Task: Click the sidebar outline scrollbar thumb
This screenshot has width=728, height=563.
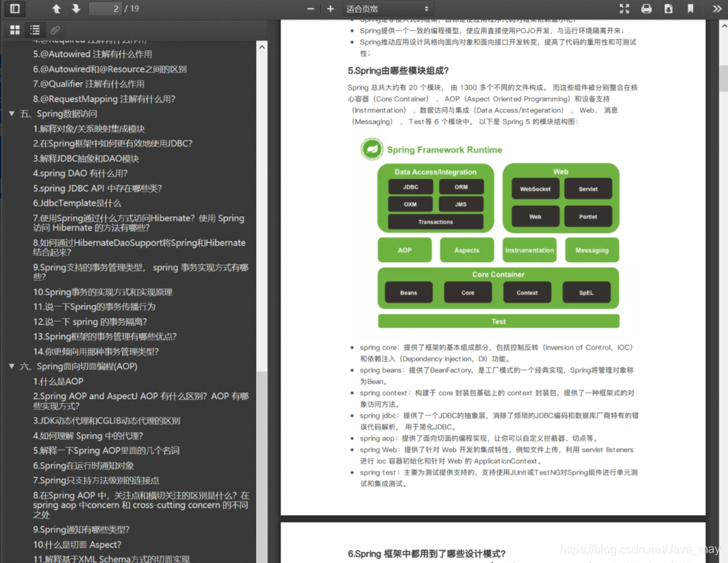Action: click(x=262, y=467)
